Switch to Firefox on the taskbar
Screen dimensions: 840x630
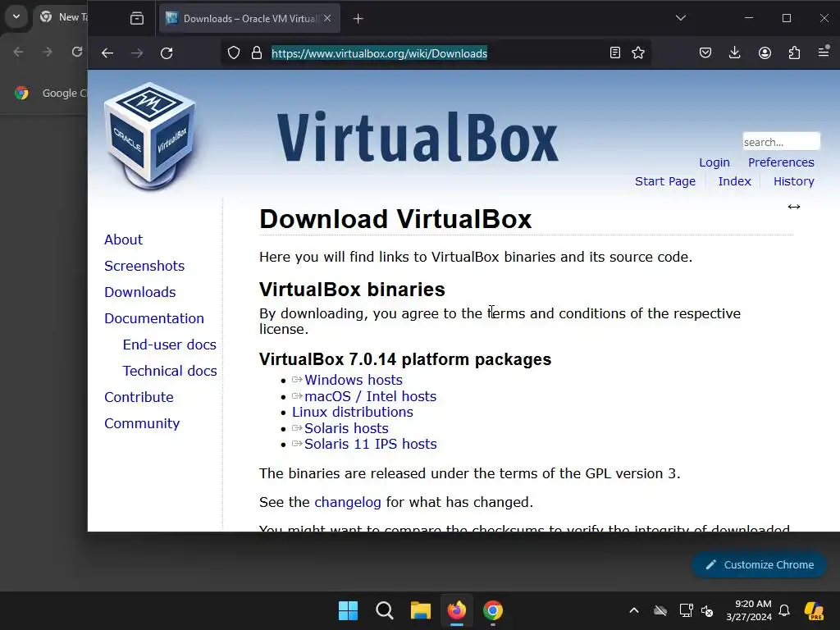tap(456, 610)
